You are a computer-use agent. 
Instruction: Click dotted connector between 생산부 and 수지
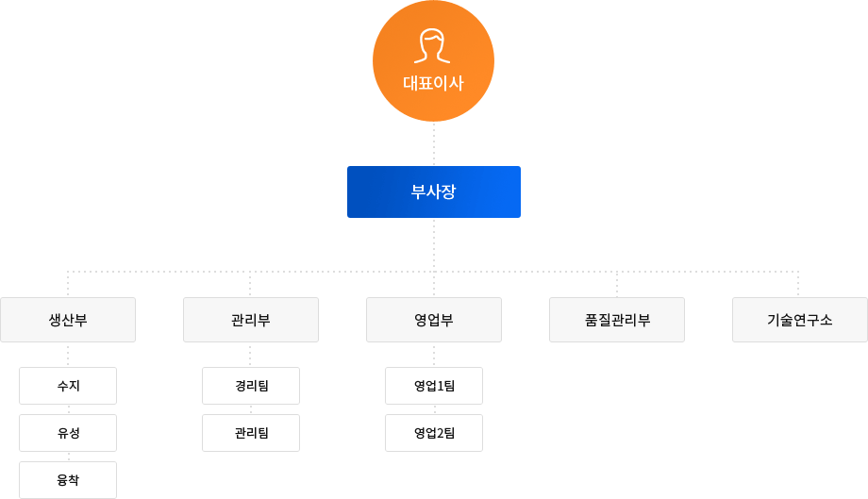[68, 355]
